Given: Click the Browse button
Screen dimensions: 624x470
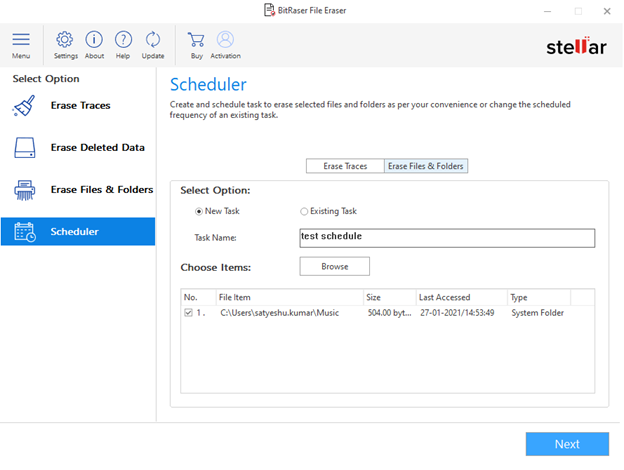Looking at the screenshot, I should [335, 266].
